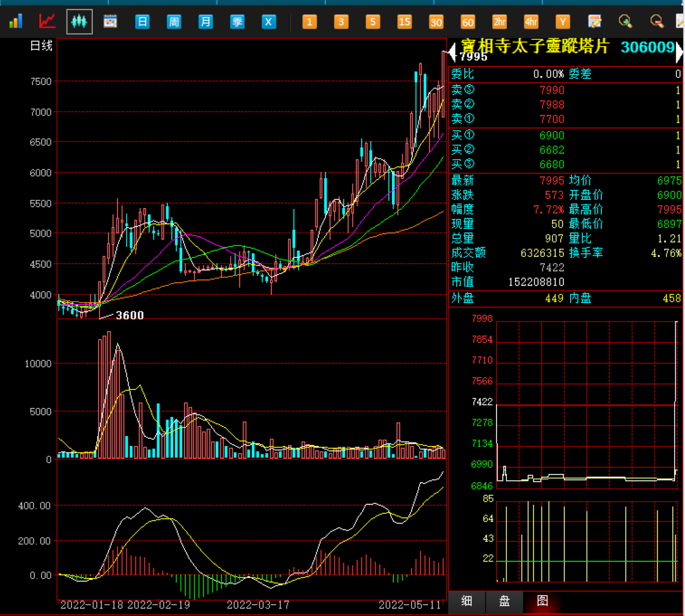
Task: Switch to the red line chart view
Action: pyautogui.click(x=47, y=21)
